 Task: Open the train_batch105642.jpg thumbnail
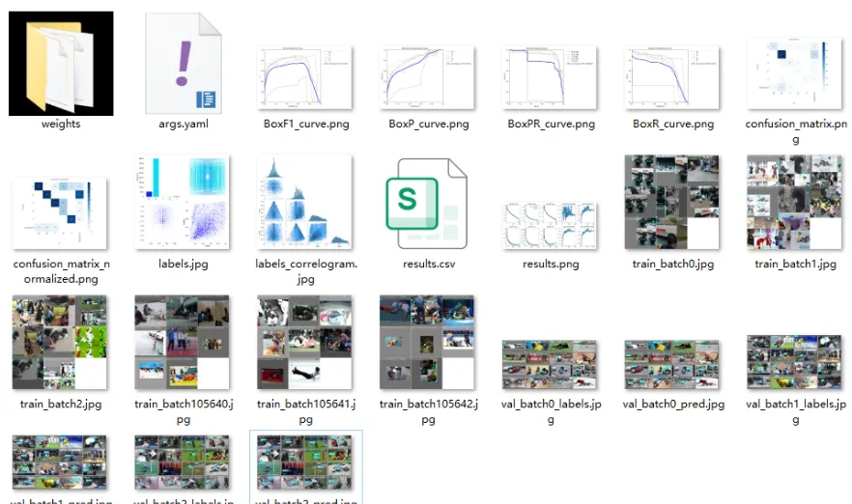[427, 342]
